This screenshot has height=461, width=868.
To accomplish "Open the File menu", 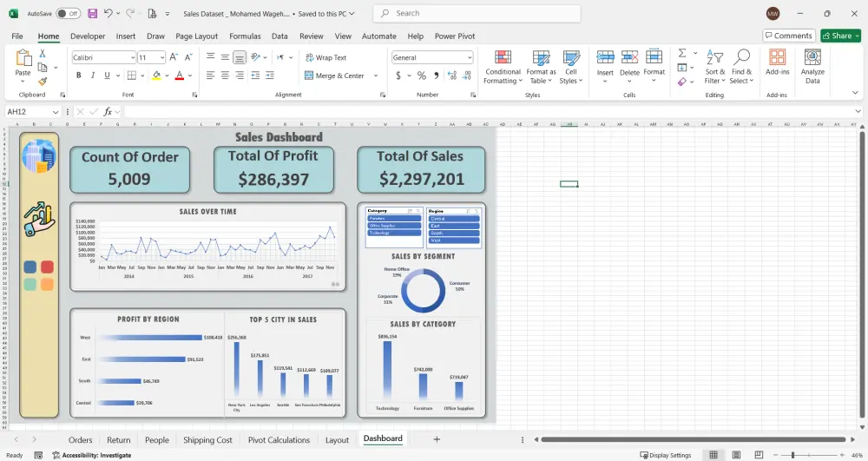I will click(x=17, y=36).
